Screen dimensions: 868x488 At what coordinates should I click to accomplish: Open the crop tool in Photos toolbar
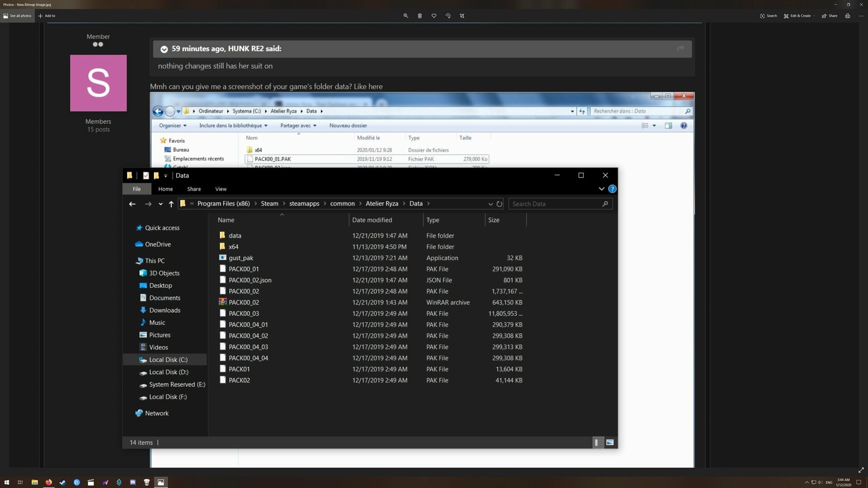[x=462, y=16]
